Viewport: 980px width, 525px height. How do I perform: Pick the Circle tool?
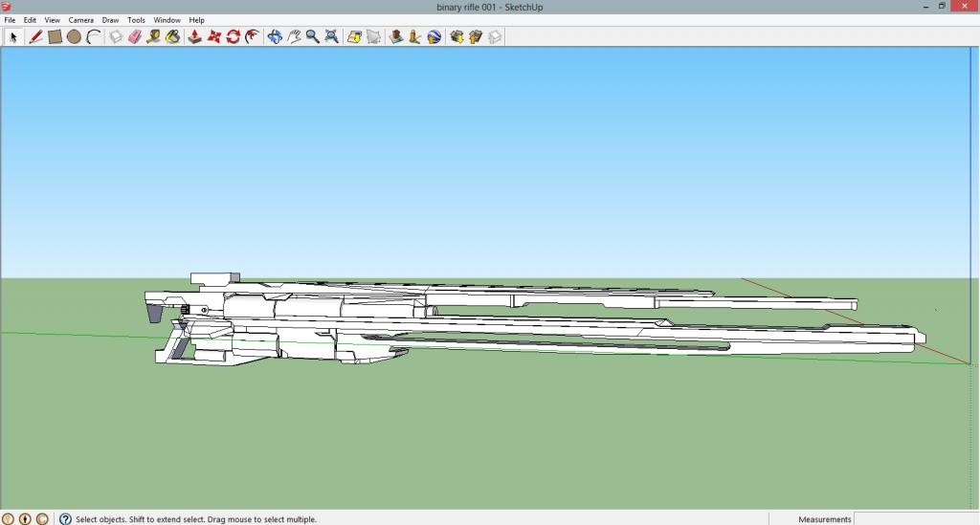coord(74,37)
